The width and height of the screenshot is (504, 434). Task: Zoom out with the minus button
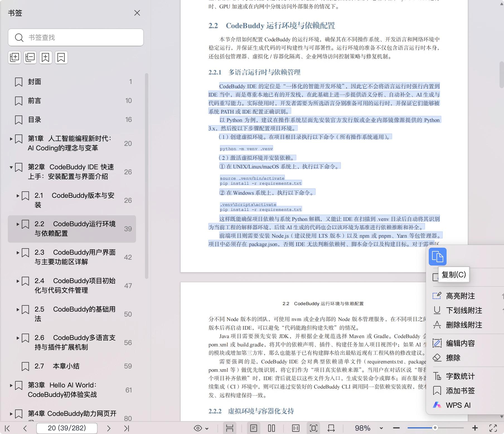pos(396,428)
